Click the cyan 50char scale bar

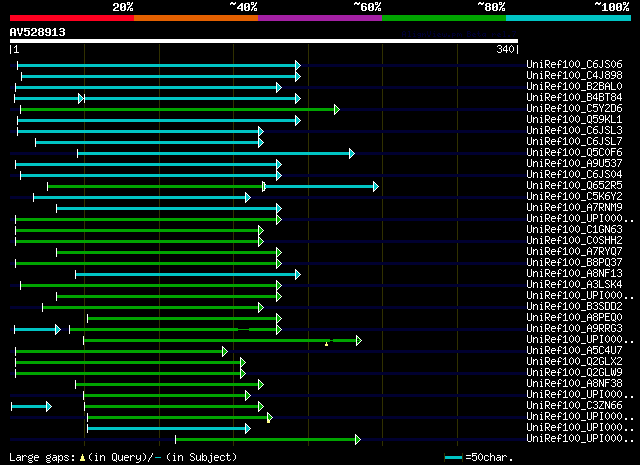click(453, 458)
